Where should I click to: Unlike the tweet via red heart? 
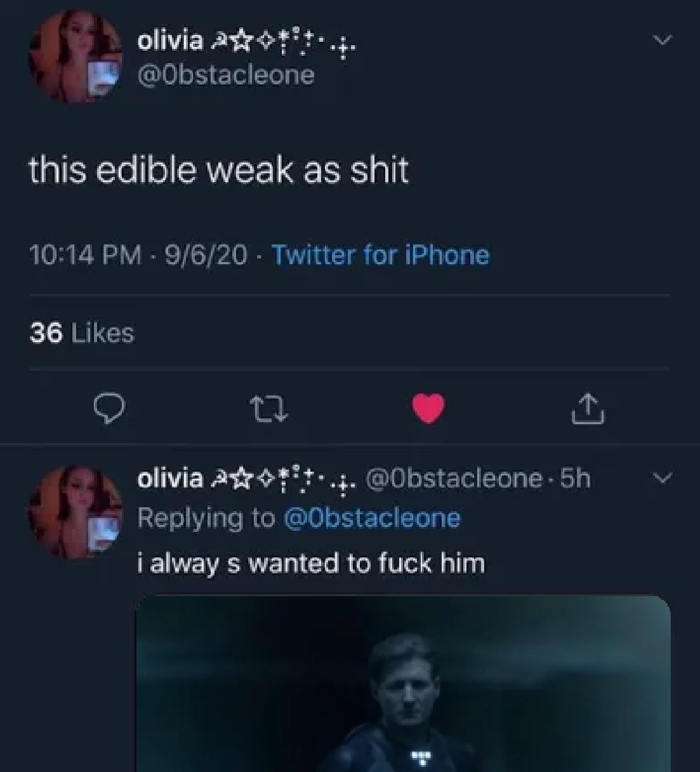[429, 408]
